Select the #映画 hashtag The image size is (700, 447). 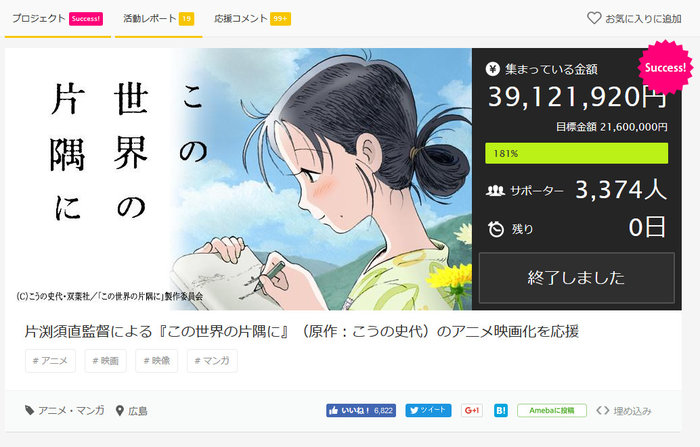[106, 361]
